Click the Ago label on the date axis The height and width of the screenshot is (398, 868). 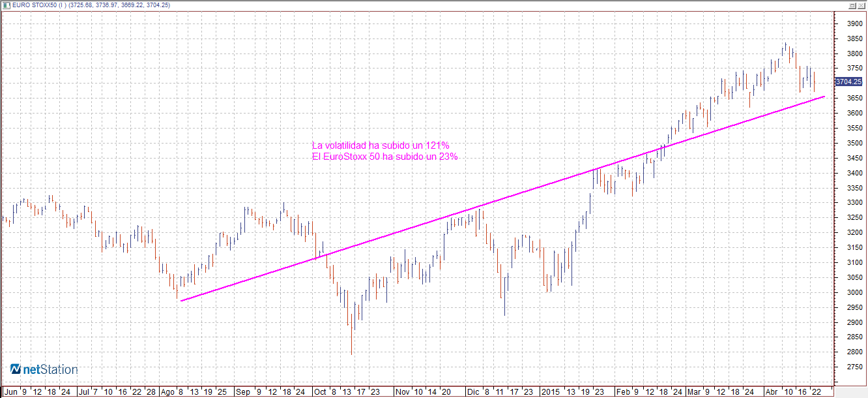tap(169, 392)
